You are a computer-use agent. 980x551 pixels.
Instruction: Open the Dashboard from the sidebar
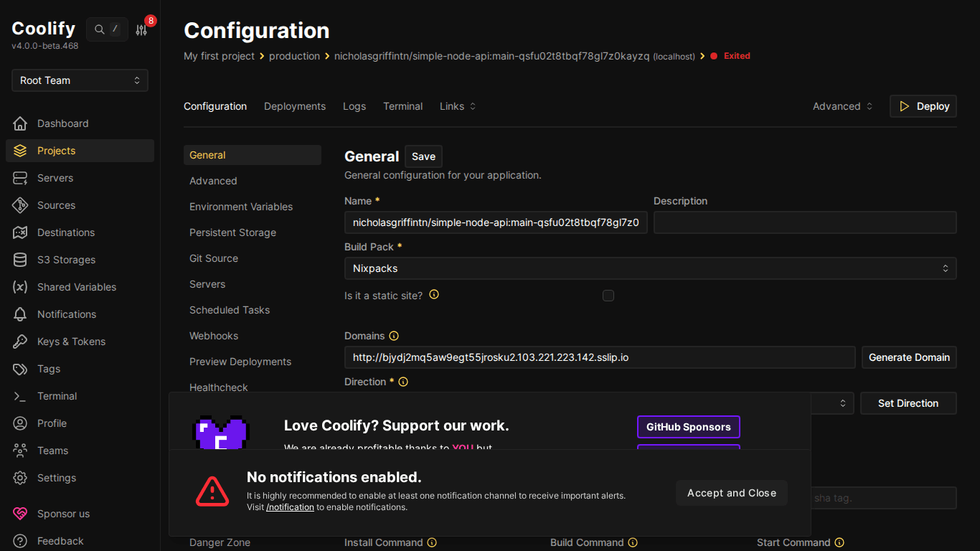[62, 123]
